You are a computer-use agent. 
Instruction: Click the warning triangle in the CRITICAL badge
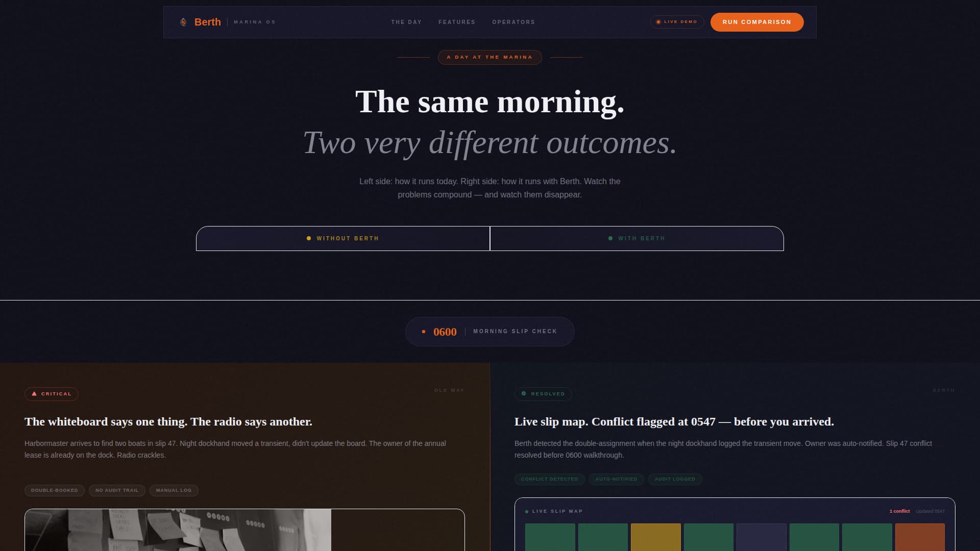34,394
